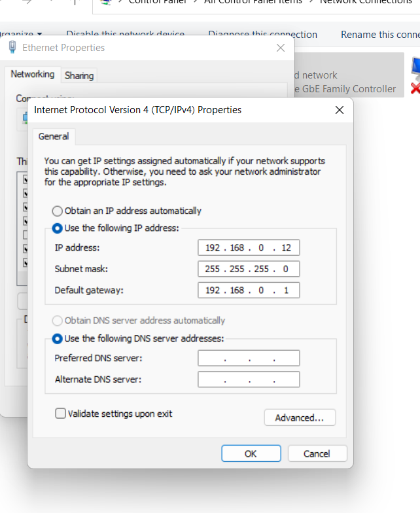This screenshot has height=513, width=420.
Task: Close the Ethernet Properties window
Action: (x=280, y=48)
